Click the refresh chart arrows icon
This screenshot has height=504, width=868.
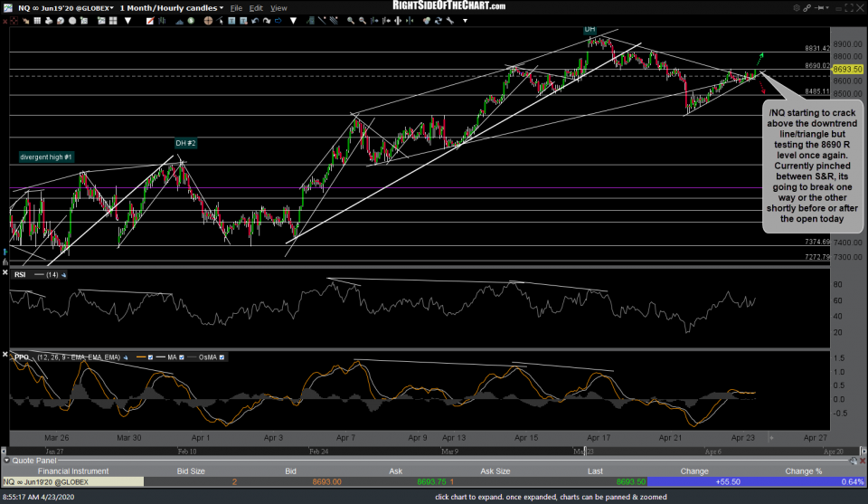coord(439,21)
